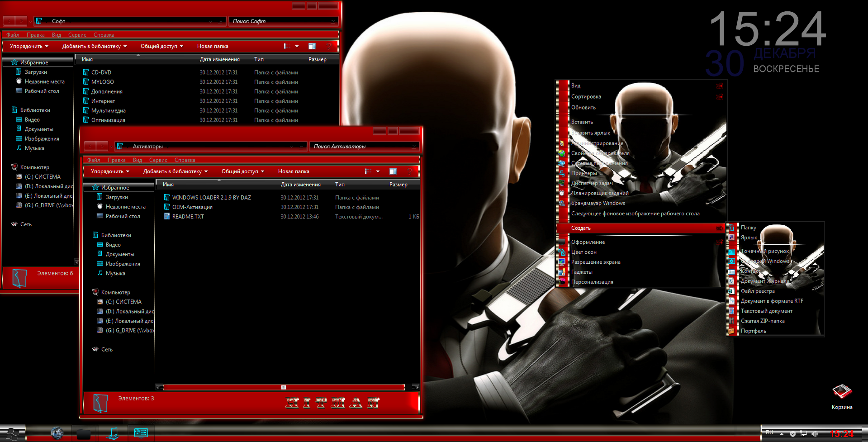Click the Принтеры icon in the context menu

pyautogui.click(x=562, y=173)
